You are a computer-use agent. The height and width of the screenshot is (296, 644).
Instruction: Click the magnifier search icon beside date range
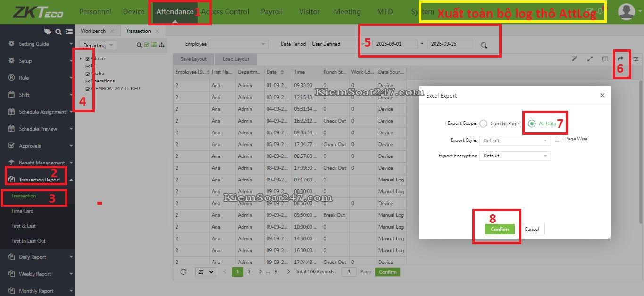pyautogui.click(x=484, y=45)
